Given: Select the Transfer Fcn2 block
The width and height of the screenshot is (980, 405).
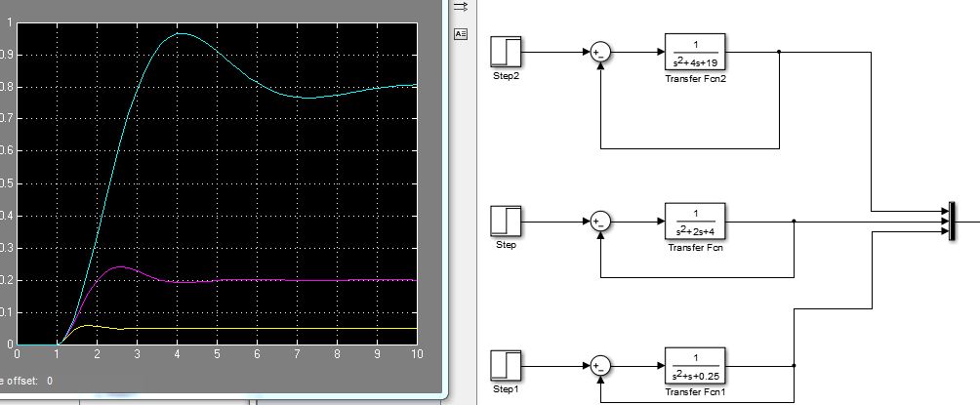Looking at the screenshot, I should click(x=695, y=52).
